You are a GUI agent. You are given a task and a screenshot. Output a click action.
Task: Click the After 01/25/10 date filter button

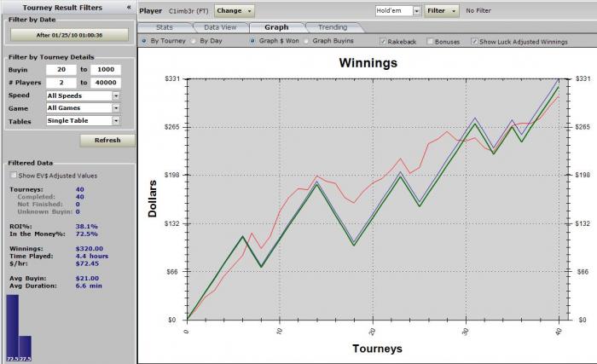pyautogui.click(x=69, y=35)
